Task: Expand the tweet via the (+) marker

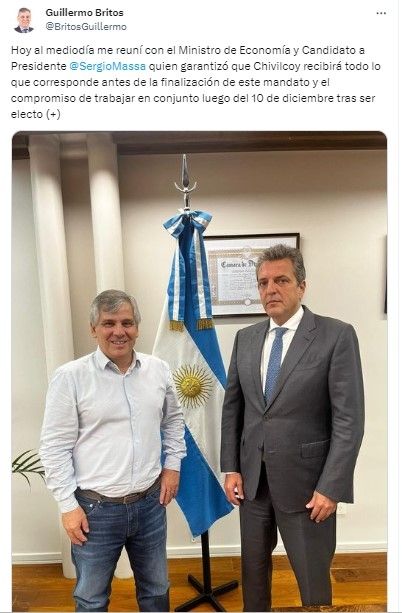Action: (x=53, y=115)
